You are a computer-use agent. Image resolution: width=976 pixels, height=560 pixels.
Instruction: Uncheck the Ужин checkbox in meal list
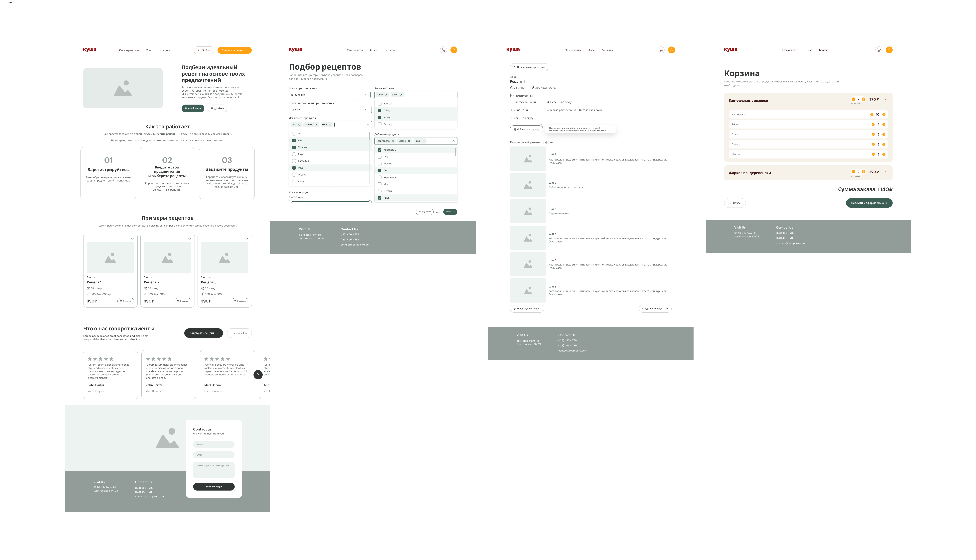(x=380, y=117)
